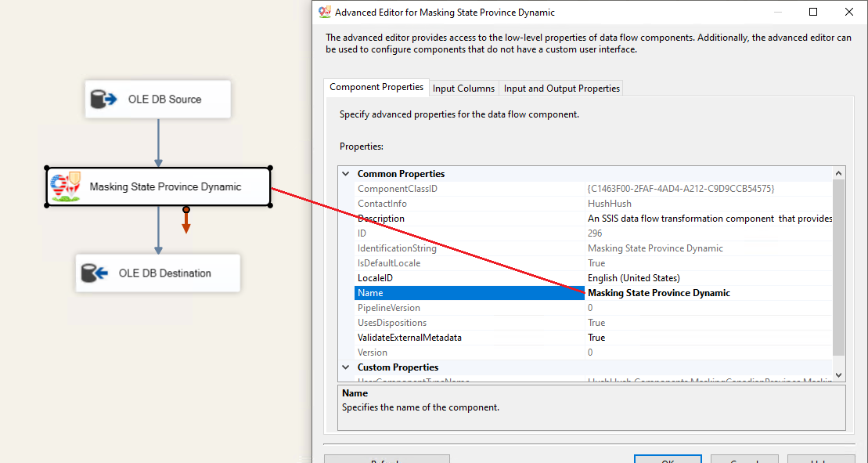Select the LocaleID property value

click(x=633, y=278)
